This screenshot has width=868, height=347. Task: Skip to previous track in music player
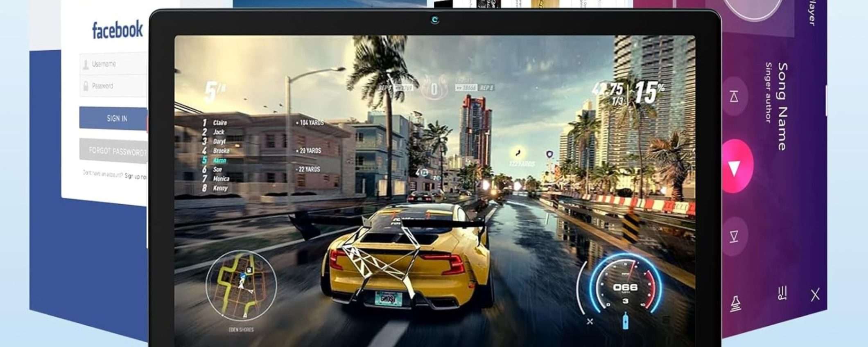tap(734, 97)
